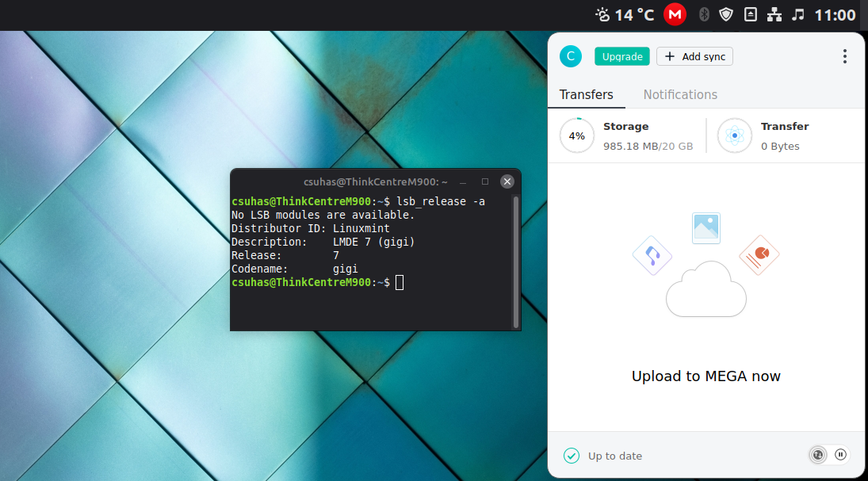This screenshot has width=868, height=481.
Task: Click the weather applet showing 14 °C
Action: pos(625,14)
